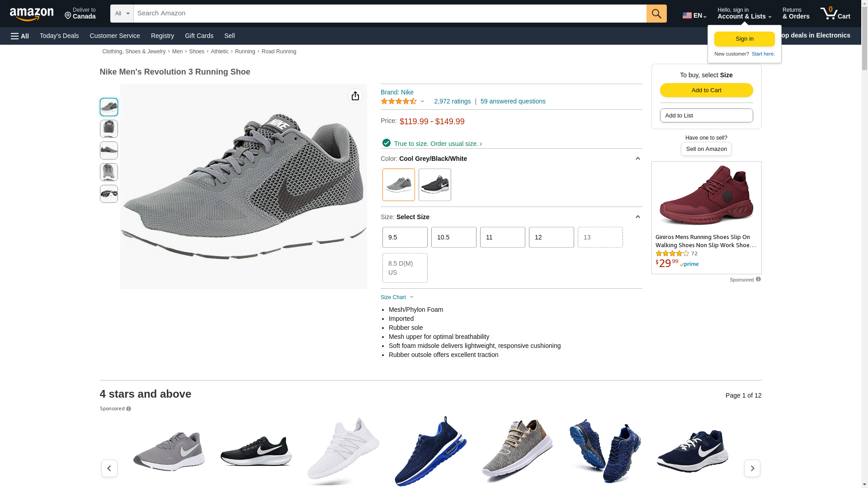The image size is (868, 488).
Task: Go to previous page of sponsored carousel
Action: [109, 469]
